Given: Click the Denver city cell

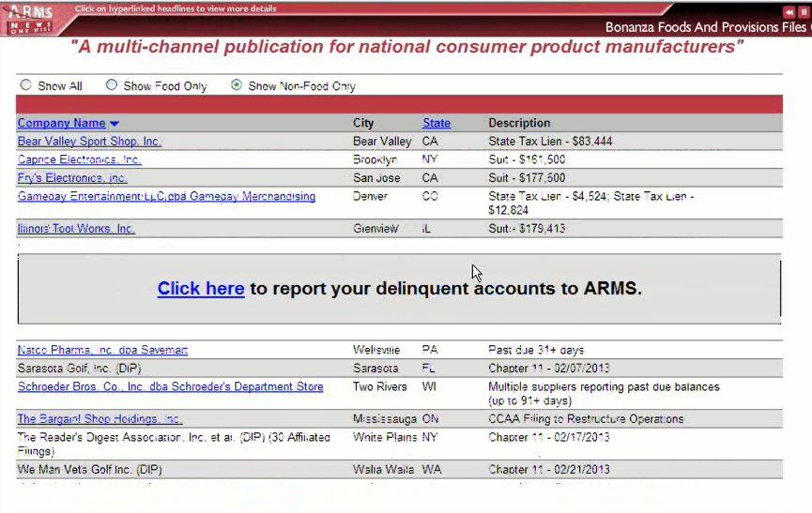Looking at the screenshot, I should click(x=370, y=197).
